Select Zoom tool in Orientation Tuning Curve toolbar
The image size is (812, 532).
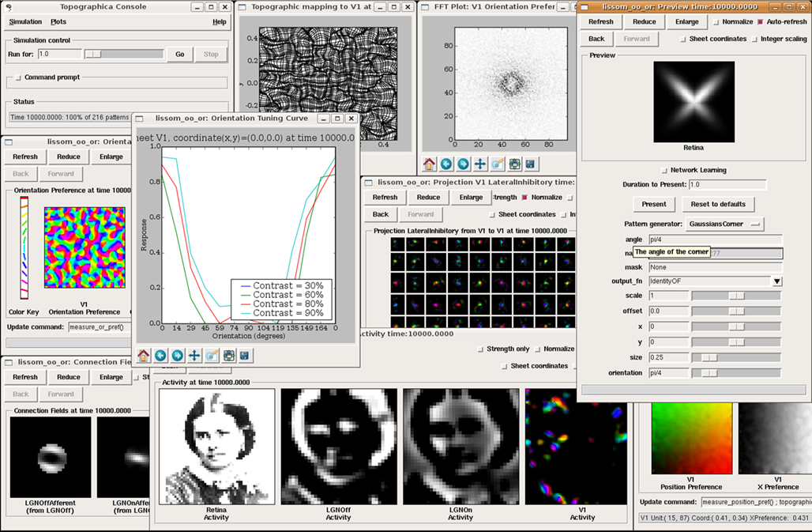point(212,356)
